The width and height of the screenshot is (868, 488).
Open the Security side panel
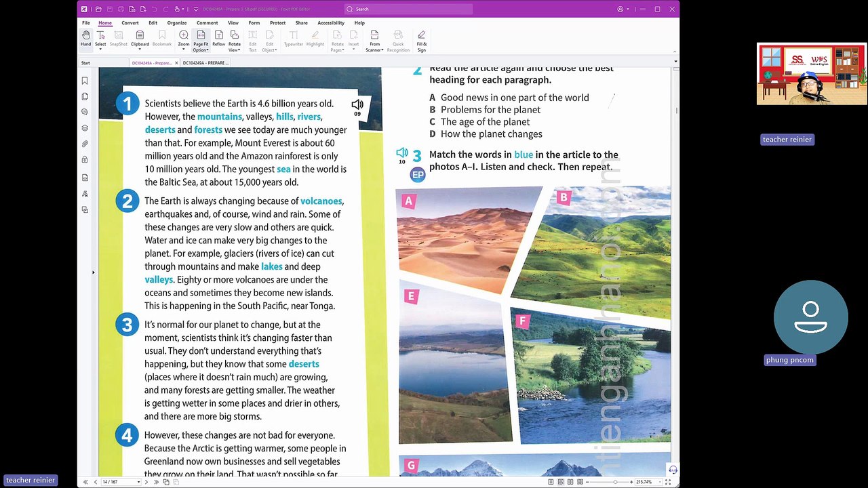coord(85,159)
